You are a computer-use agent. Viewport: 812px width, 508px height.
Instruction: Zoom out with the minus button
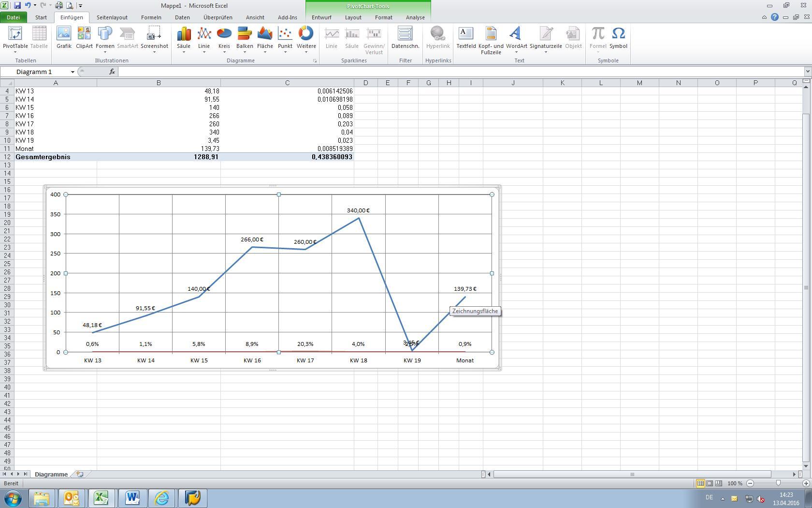click(750, 483)
